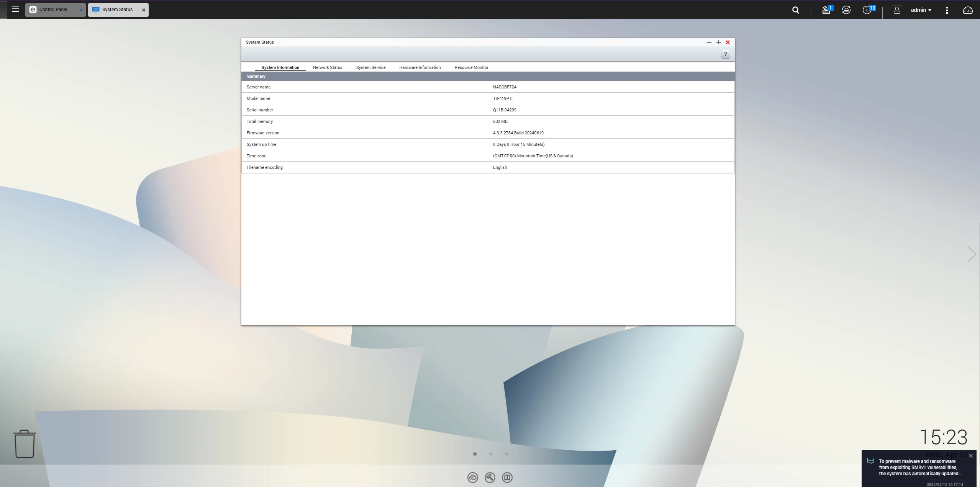The height and width of the screenshot is (487, 980).
Task: Open event notifications icon with badge 10
Action: coord(869,10)
